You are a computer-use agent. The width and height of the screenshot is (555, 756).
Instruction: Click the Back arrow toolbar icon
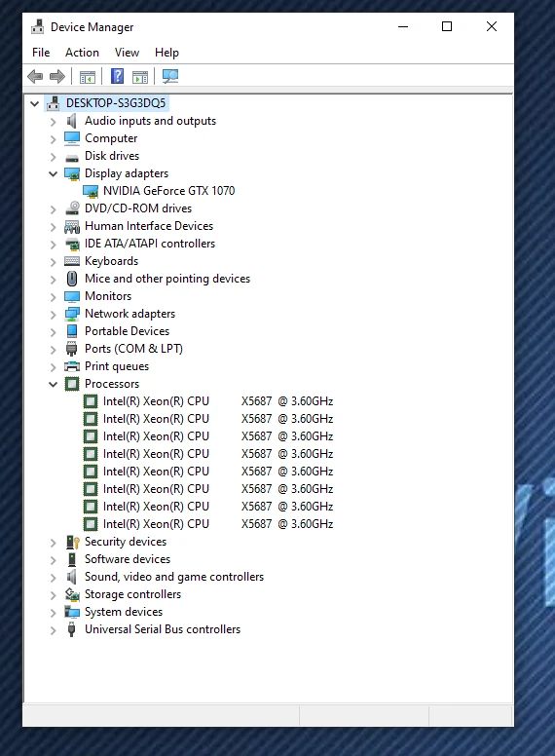pos(35,76)
